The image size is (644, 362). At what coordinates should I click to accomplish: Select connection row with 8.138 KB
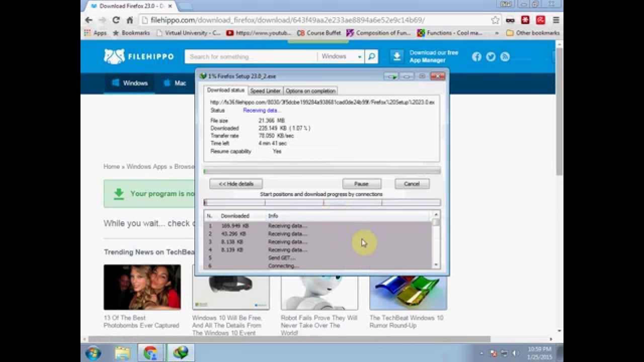[x=318, y=242]
